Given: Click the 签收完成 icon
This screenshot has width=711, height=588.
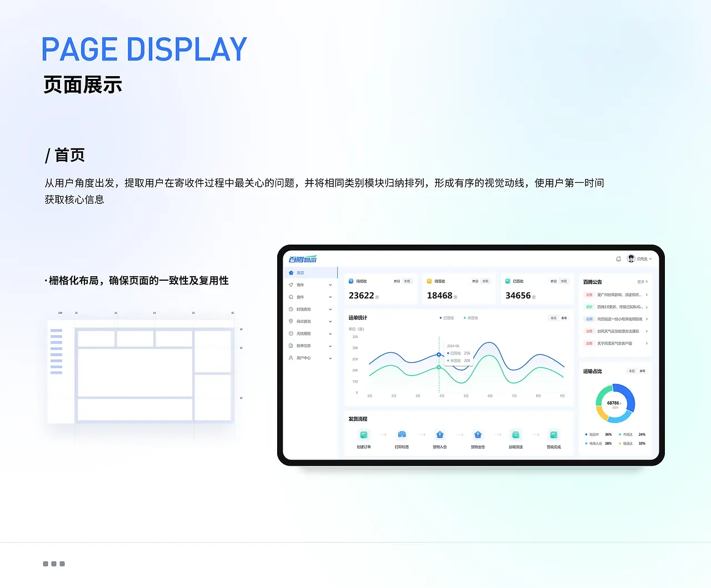Looking at the screenshot, I should click(553, 435).
